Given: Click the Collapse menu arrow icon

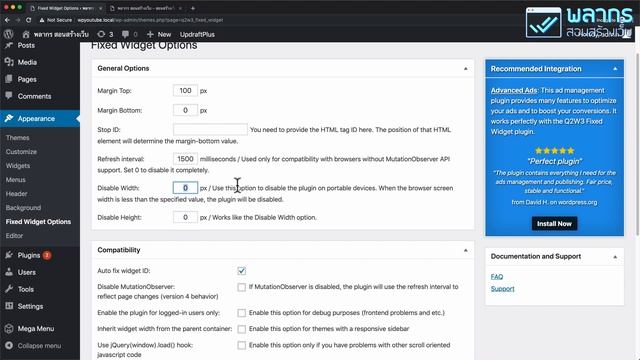Looking at the screenshot, I should click(x=9, y=346).
